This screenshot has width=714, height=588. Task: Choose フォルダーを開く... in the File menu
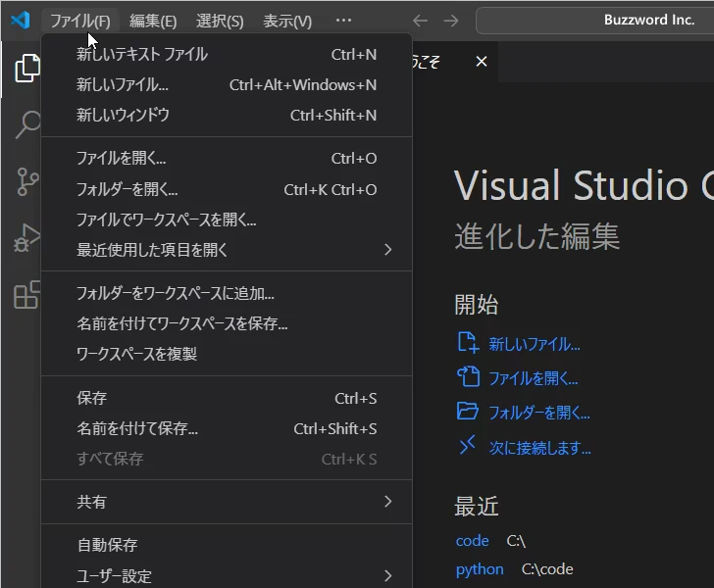click(227, 189)
